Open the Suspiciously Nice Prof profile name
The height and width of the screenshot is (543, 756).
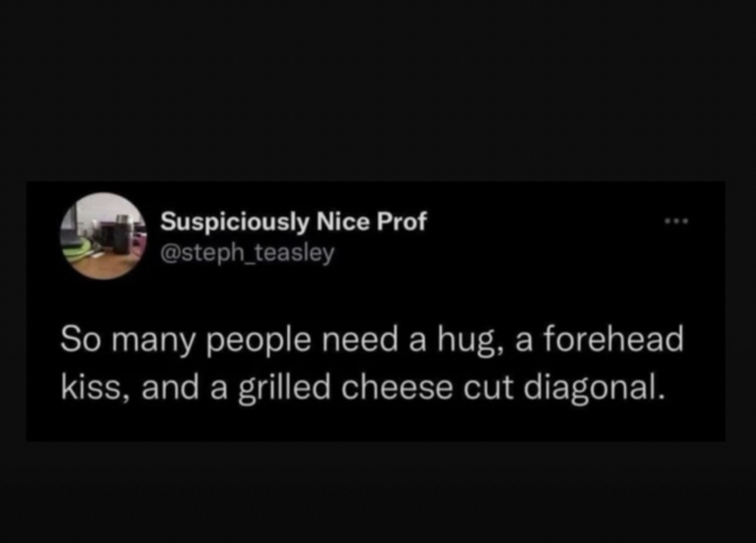coord(294,222)
